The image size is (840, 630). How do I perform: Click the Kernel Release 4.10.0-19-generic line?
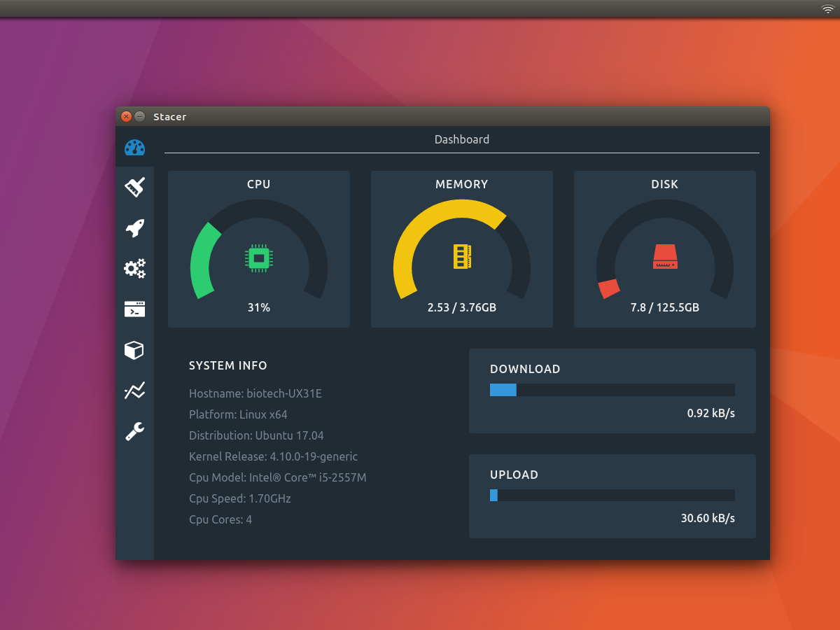[273, 456]
